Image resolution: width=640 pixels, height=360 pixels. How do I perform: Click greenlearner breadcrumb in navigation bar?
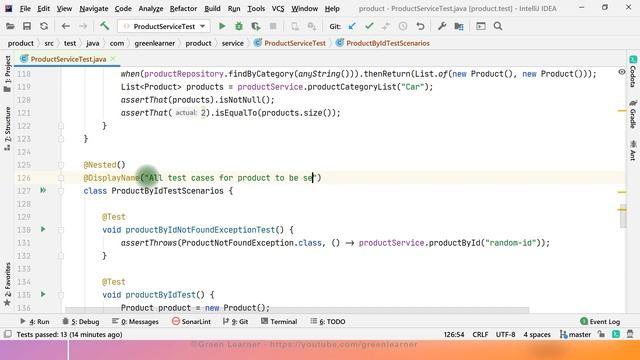tap(154, 43)
